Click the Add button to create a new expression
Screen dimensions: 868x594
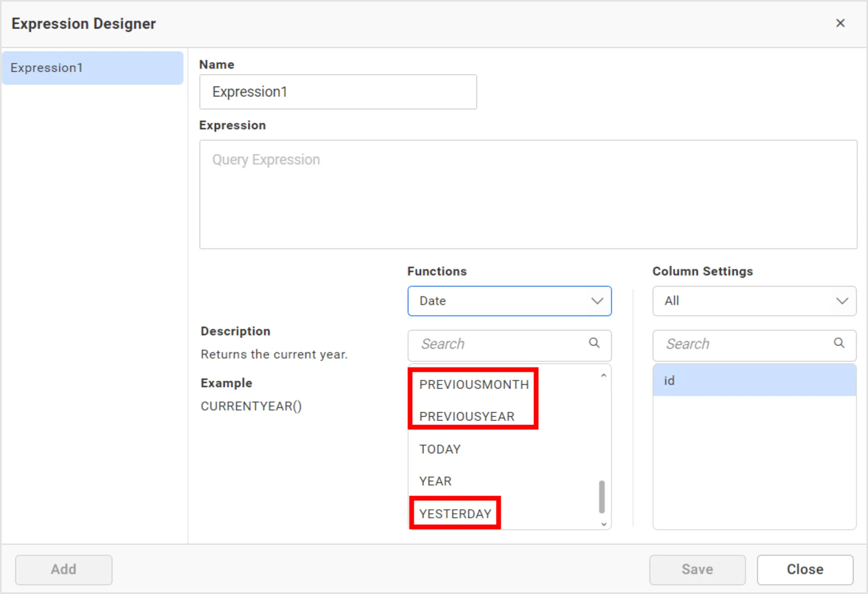64,569
